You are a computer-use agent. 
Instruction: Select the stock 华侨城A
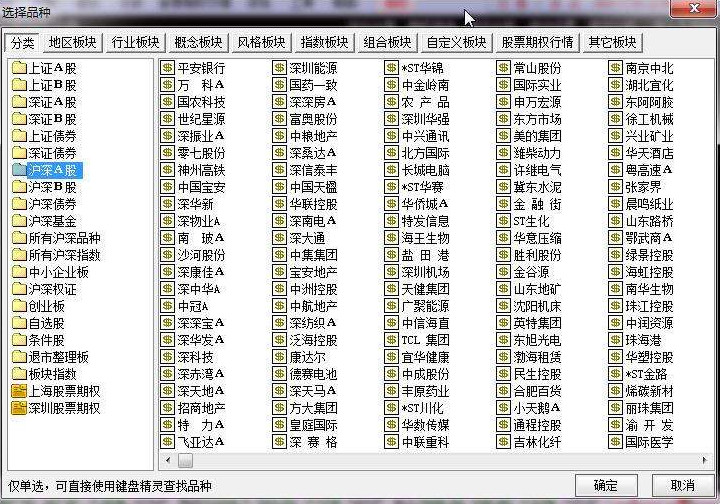coord(425,204)
